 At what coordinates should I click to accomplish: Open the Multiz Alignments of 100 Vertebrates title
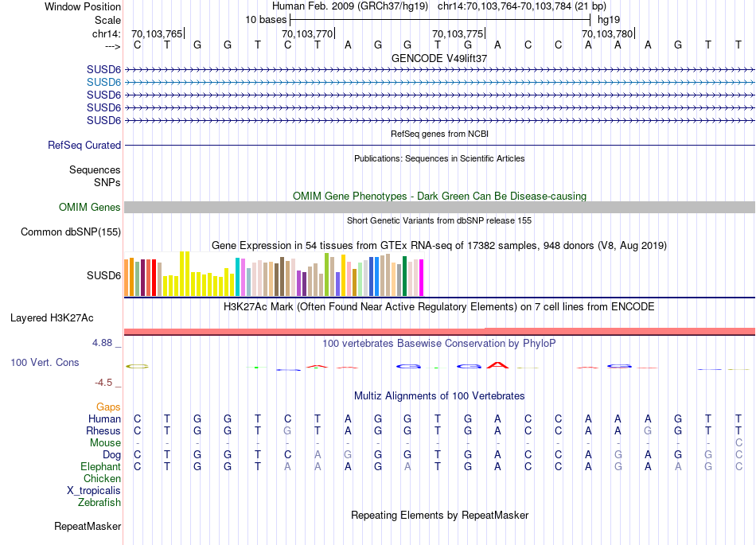(x=439, y=396)
